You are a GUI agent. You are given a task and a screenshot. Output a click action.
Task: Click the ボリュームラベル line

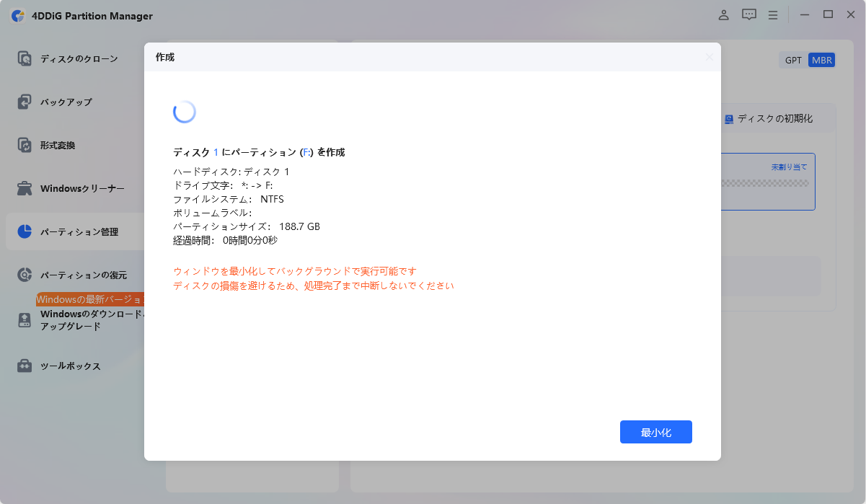213,213
